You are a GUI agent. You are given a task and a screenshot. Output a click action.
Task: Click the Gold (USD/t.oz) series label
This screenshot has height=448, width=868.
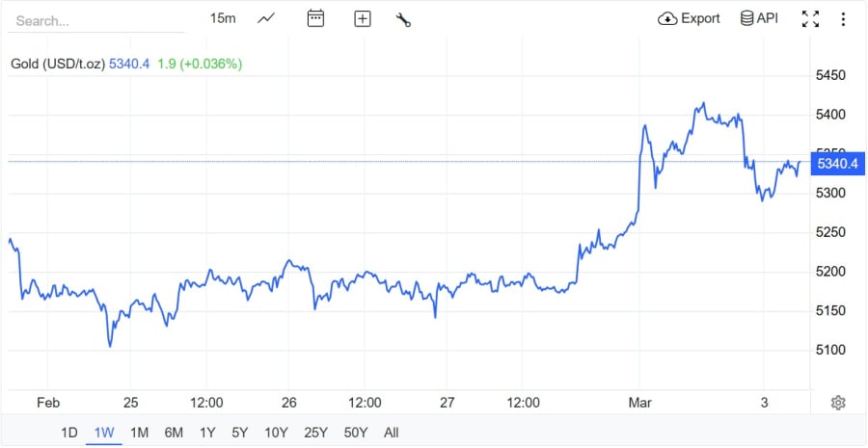(54, 64)
